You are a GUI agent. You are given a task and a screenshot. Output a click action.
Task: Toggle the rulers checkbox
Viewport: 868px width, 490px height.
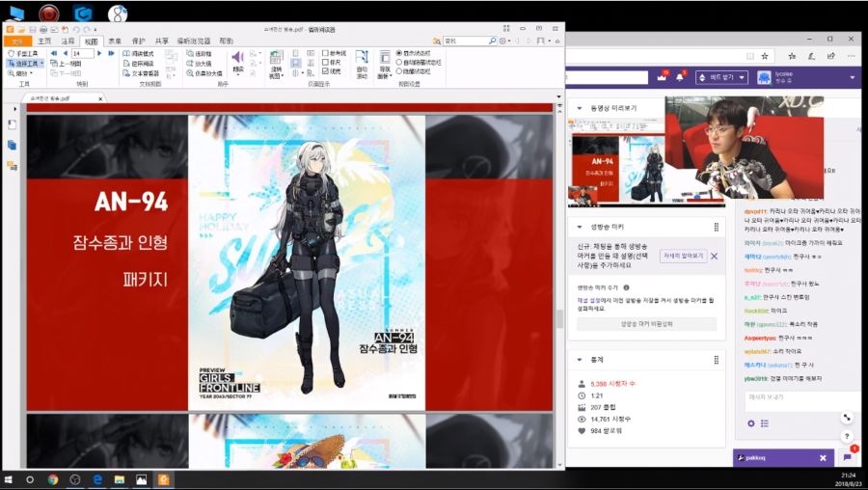coord(326,63)
